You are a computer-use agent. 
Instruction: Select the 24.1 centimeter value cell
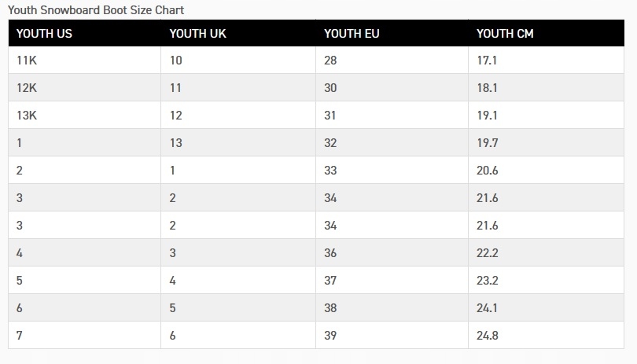click(x=487, y=308)
